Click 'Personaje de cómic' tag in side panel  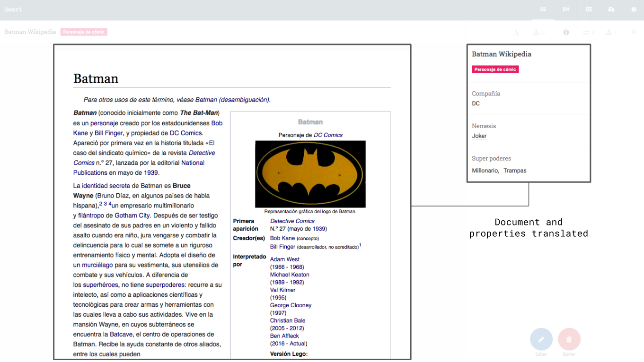pyautogui.click(x=495, y=69)
